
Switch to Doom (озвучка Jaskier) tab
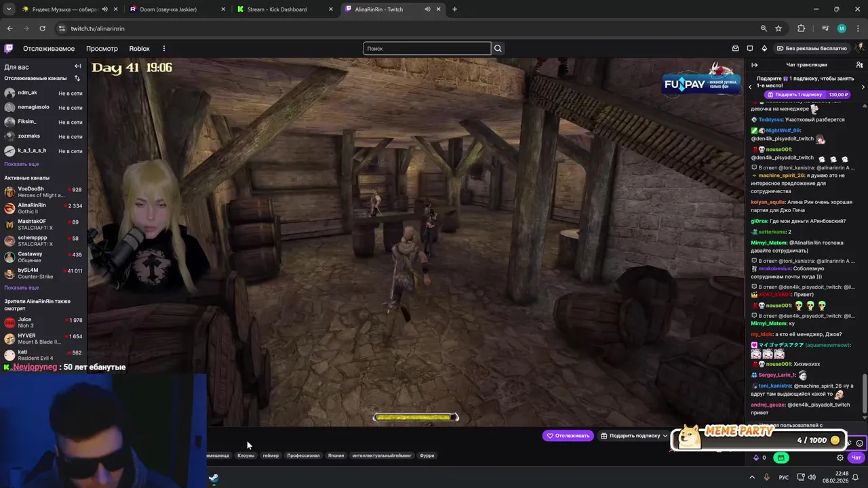(176, 9)
